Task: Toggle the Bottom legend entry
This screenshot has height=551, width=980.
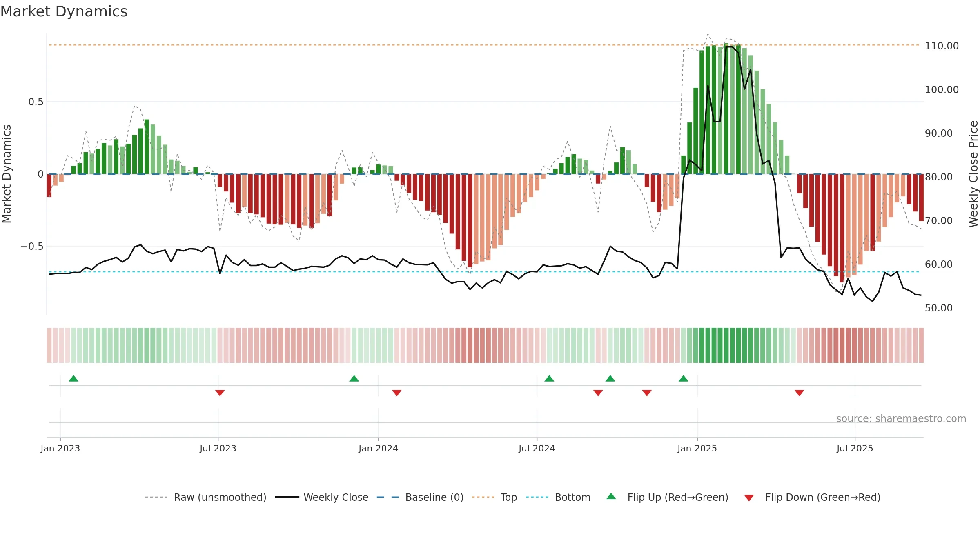Action: 558,497
